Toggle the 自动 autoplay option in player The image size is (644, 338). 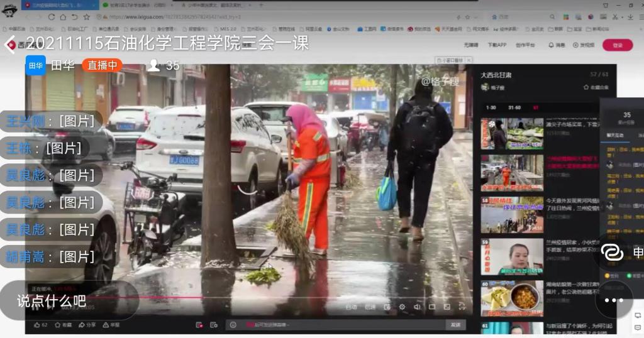pyautogui.click(x=351, y=307)
